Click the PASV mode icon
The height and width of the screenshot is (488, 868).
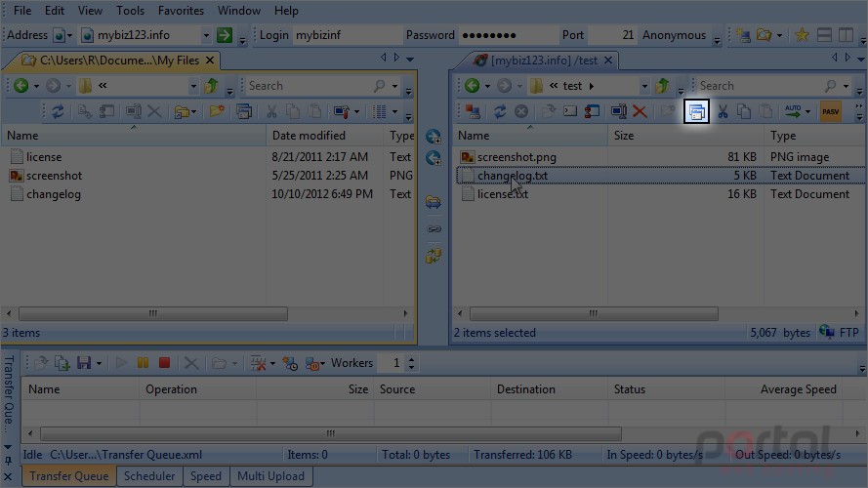[830, 112]
